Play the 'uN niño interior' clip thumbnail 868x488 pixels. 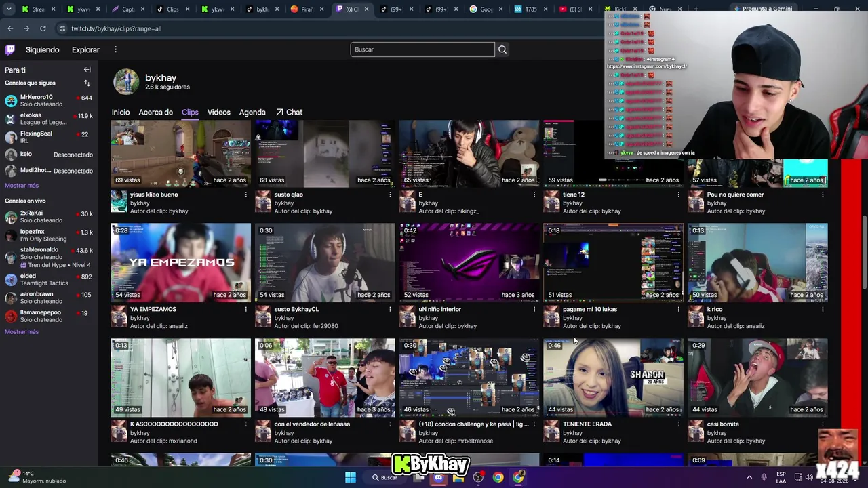click(469, 263)
